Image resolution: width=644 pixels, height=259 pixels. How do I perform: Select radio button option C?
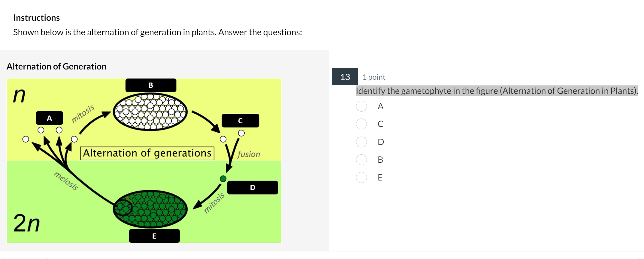pos(361,124)
